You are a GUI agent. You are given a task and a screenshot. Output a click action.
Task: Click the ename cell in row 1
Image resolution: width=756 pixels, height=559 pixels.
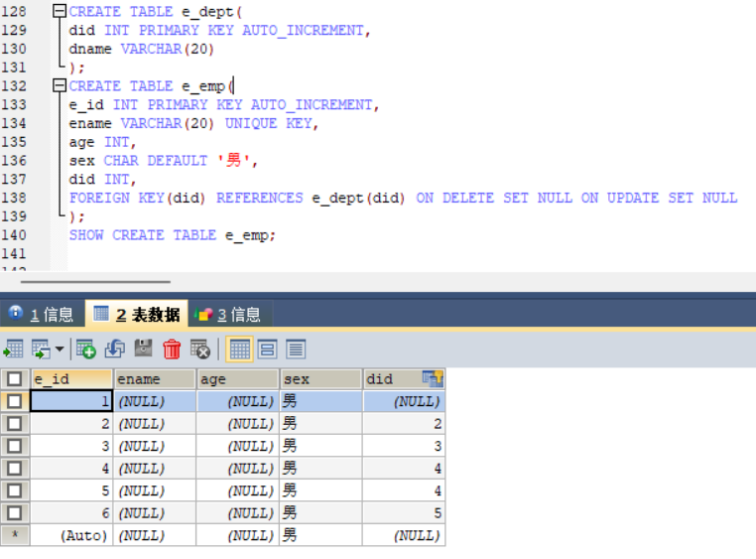155,401
